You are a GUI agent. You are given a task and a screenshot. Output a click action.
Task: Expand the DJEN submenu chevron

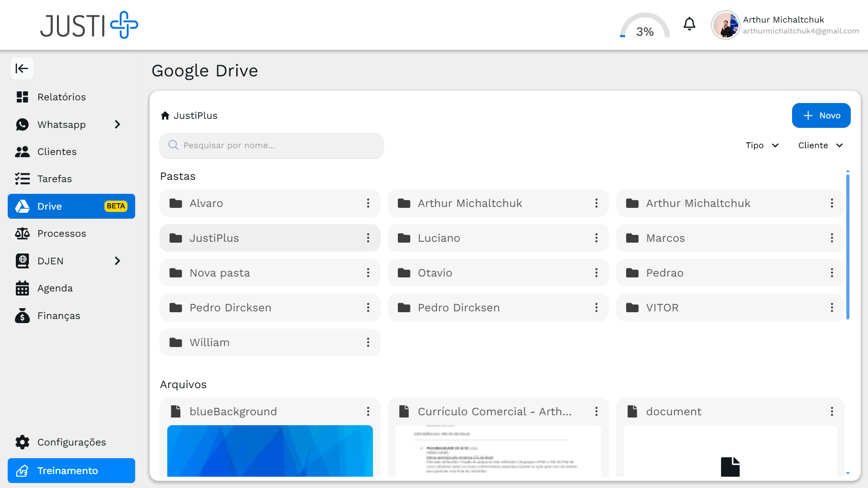click(x=118, y=261)
